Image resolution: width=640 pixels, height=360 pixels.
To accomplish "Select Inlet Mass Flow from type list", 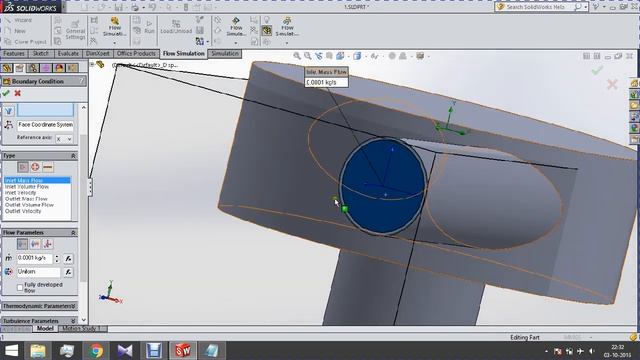I will [x=37, y=180].
